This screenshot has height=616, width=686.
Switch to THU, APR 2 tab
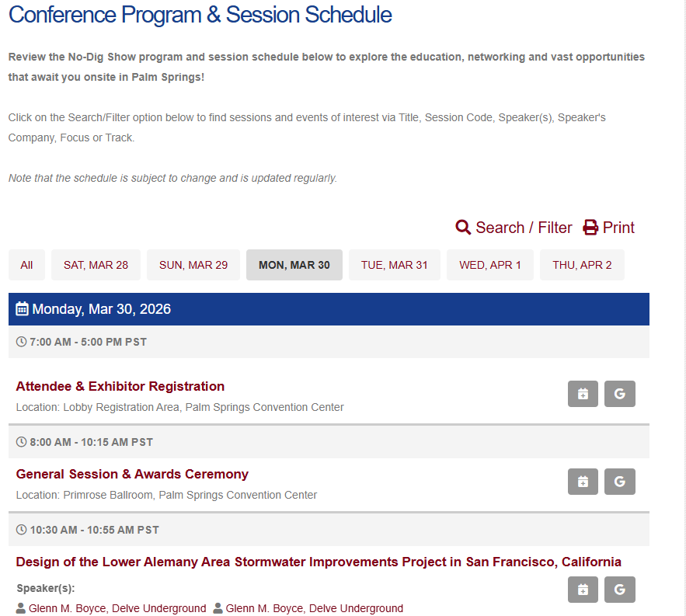(x=582, y=265)
